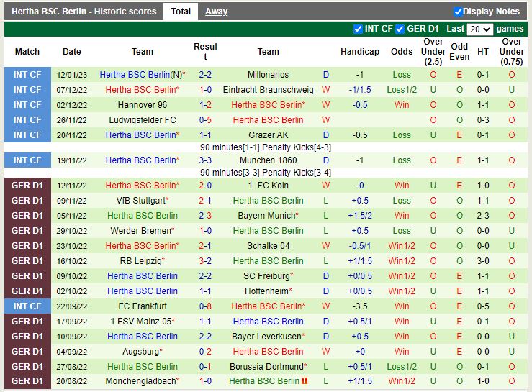The image size is (532, 392).
Task: Click the Loss1/2 odds in Braunschweig row
Action: pyautogui.click(x=402, y=90)
